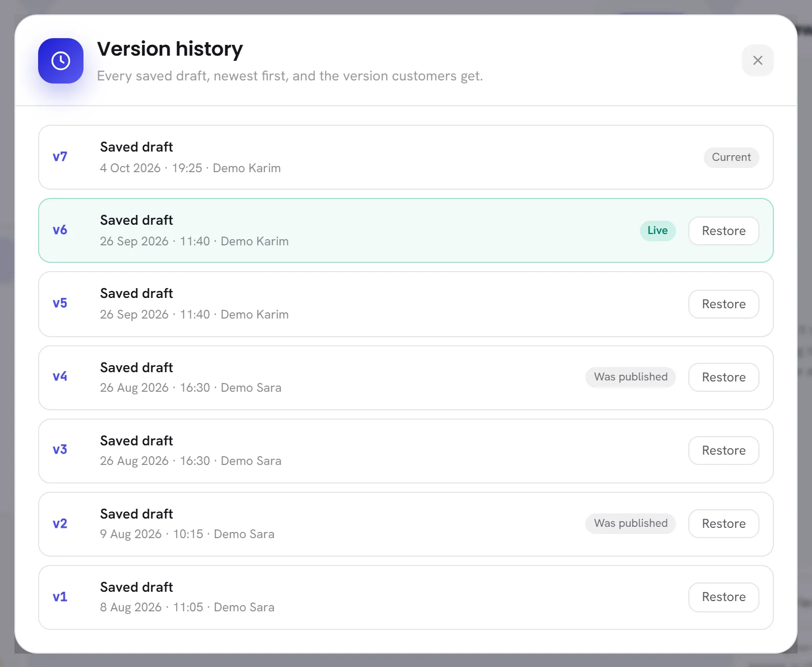This screenshot has width=812, height=667.
Task: Click 'Saved draft' title in the v7 row
Action: coord(137,147)
